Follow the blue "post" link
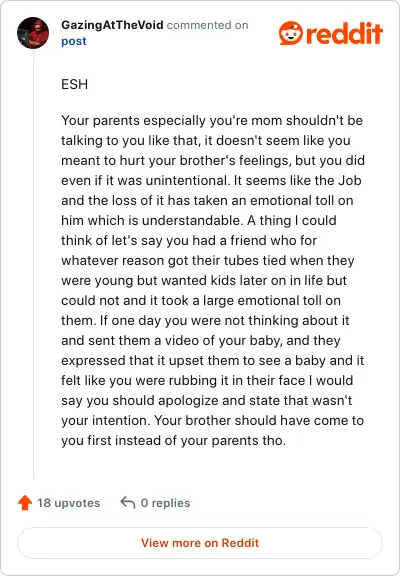Viewport: 400px width, 576px height. tap(74, 41)
